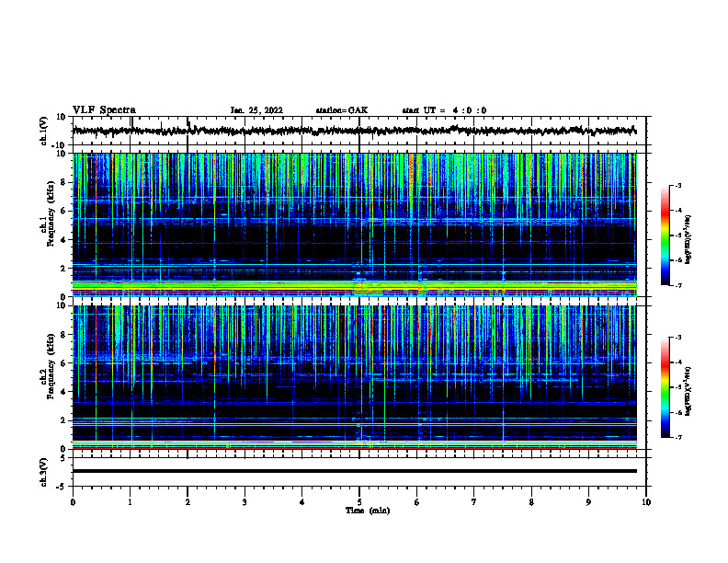Click the "-7" tick on ch.2 colorbar
The image size is (728, 563).
pos(678,438)
